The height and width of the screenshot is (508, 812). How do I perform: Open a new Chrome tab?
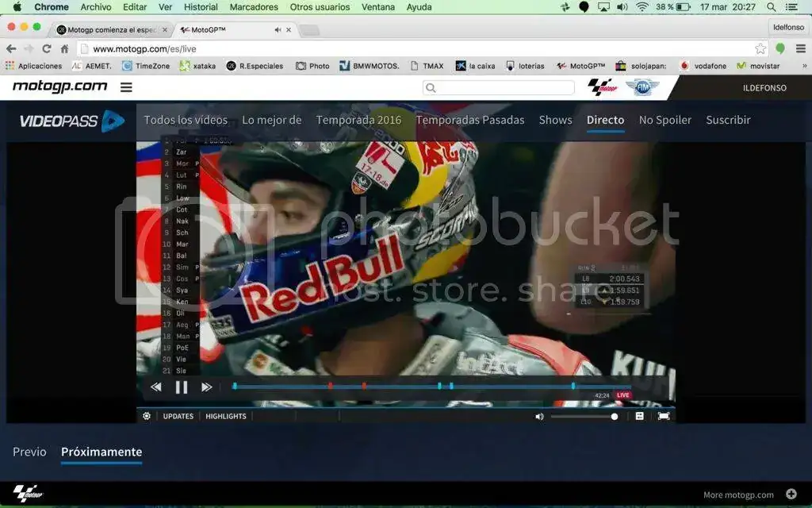coord(310,30)
